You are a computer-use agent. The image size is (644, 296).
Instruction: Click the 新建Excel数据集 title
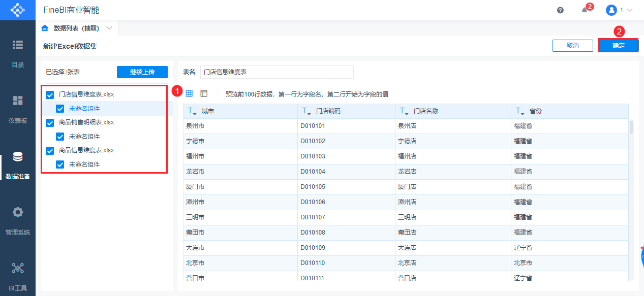pos(70,46)
